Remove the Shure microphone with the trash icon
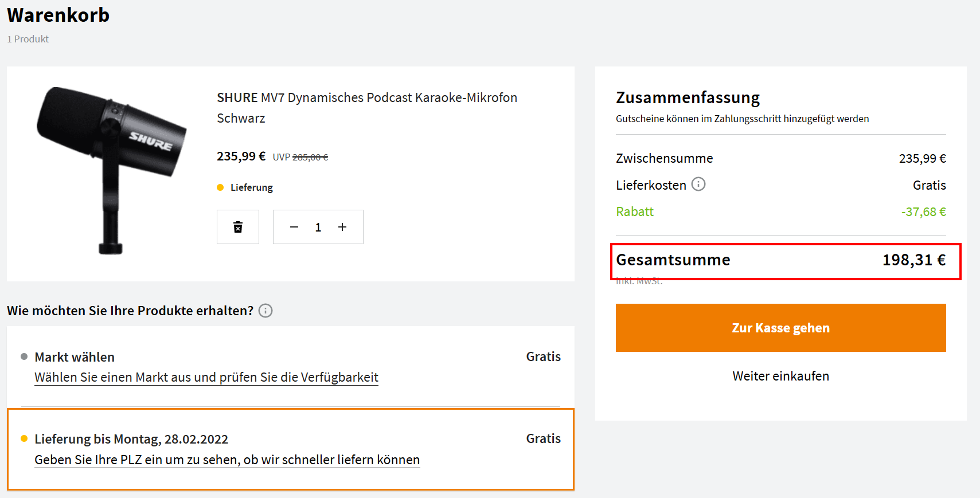The image size is (980, 498). (238, 227)
